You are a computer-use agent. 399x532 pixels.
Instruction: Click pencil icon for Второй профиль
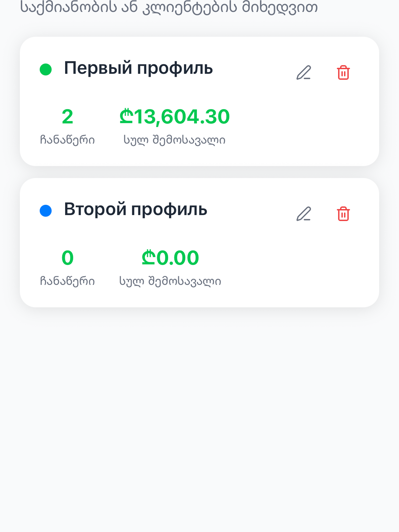point(304,214)
